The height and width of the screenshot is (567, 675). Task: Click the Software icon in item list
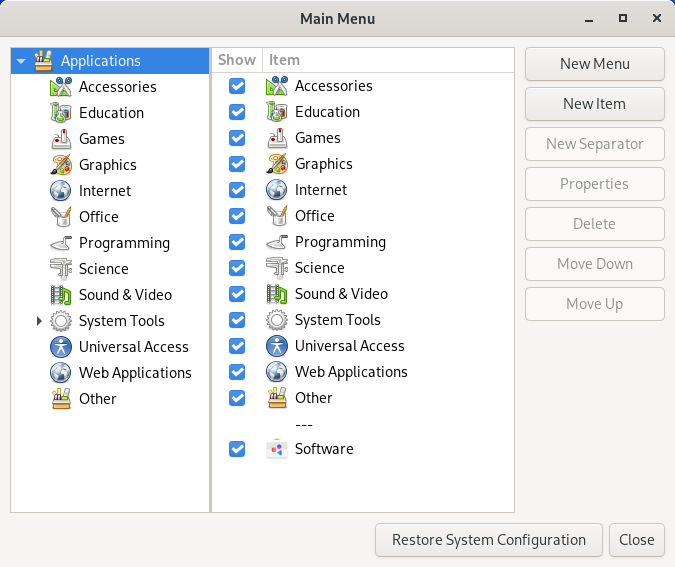pyautogui.click(x=277, y=449)
